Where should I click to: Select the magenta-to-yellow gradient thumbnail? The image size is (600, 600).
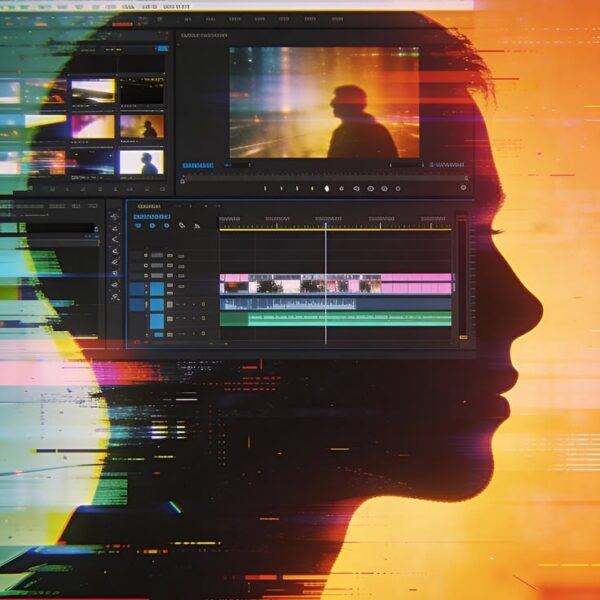93,126
